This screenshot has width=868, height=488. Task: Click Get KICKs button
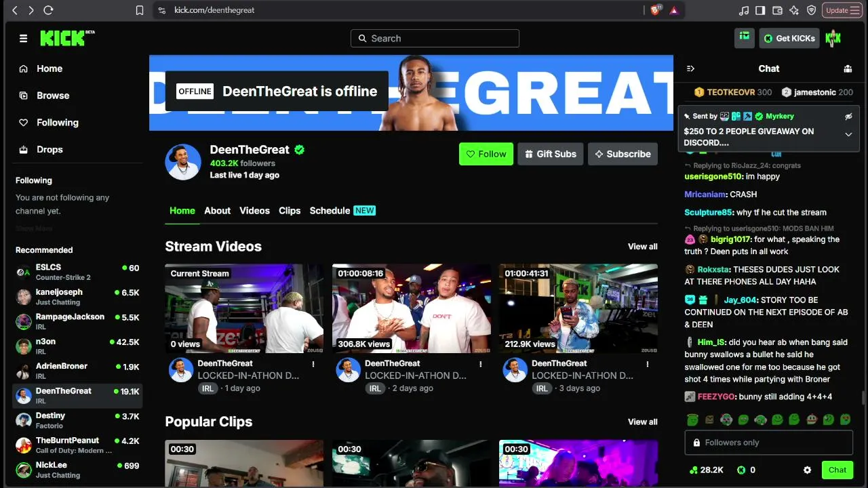tap(789, 38)
